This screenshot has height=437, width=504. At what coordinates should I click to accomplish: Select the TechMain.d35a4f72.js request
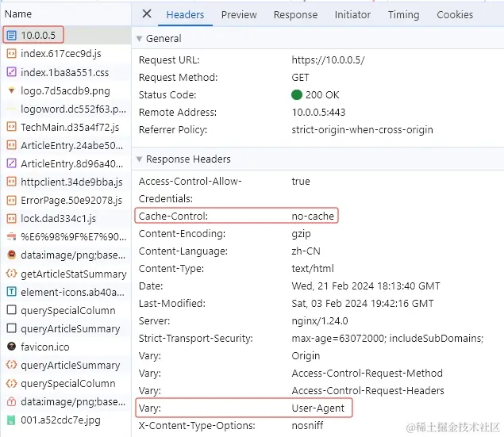click(x=70, y=127)
